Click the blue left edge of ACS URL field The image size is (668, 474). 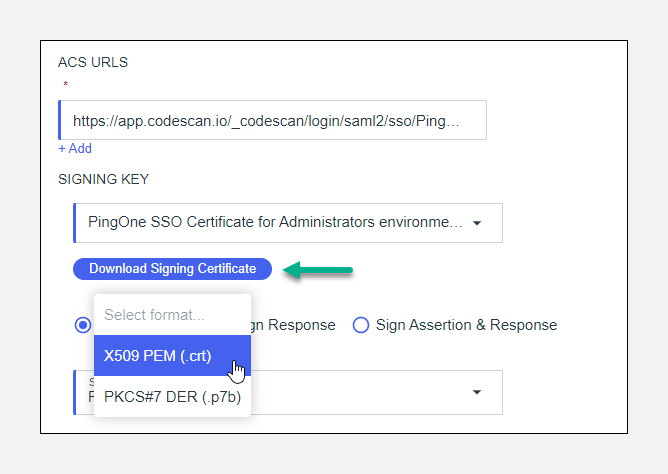(61, 120)
